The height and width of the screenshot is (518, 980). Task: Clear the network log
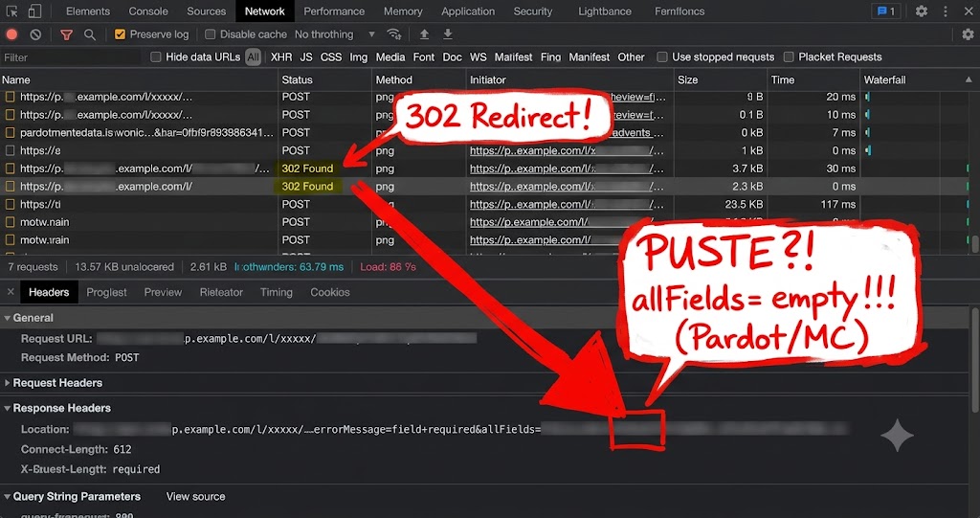(35, 34)
